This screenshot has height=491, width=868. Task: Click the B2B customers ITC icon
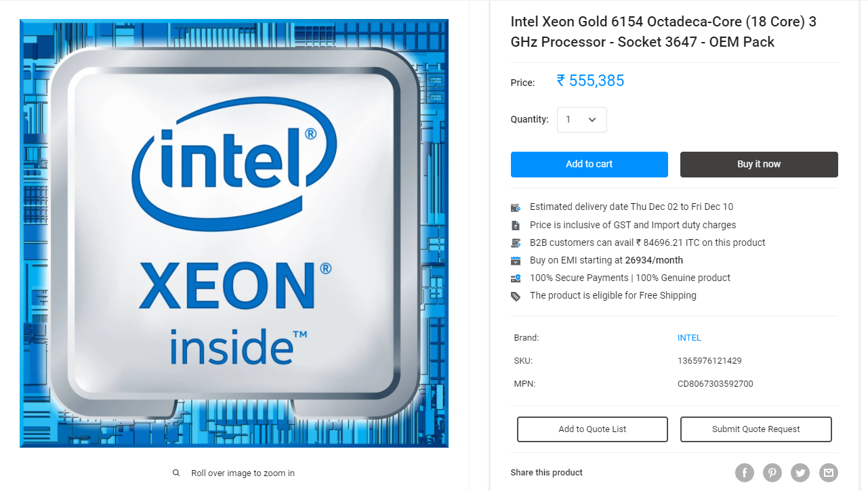(x=516, y=242)
